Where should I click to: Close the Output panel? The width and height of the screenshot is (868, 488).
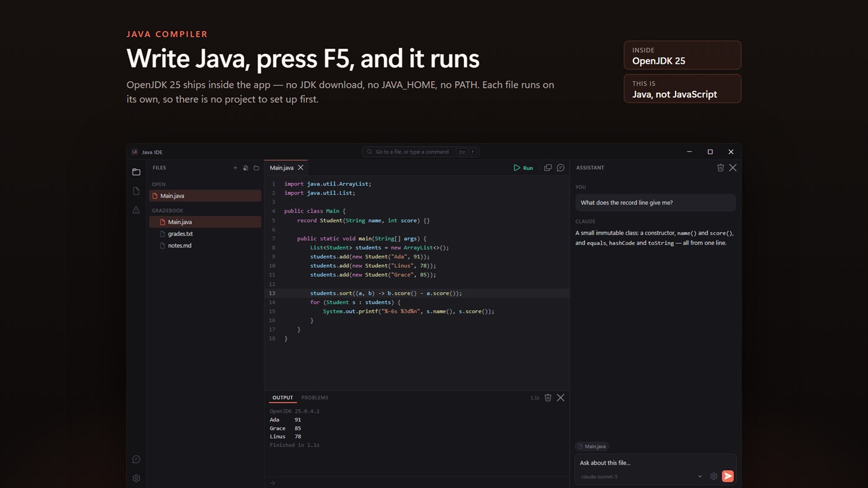point(561,398)
